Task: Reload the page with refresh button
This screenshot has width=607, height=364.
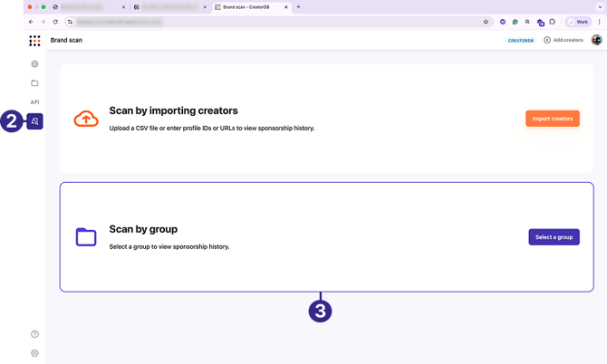Action: coord(55,21)
